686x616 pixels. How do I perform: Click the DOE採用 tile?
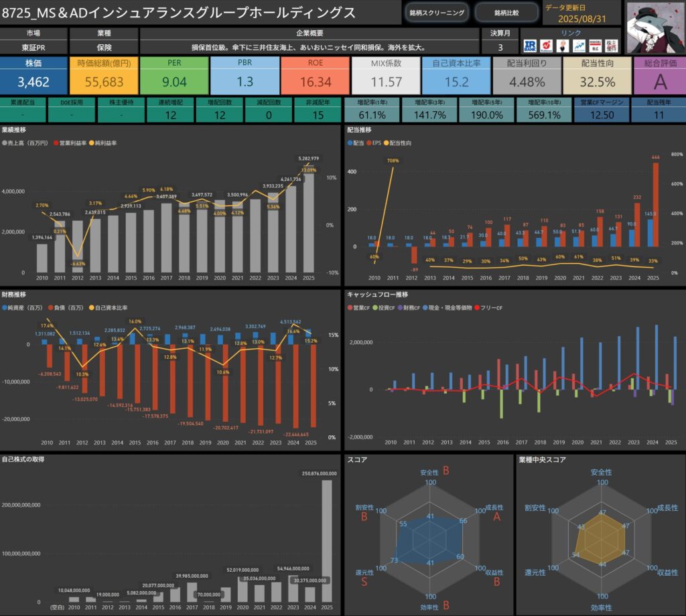[72, 110]
